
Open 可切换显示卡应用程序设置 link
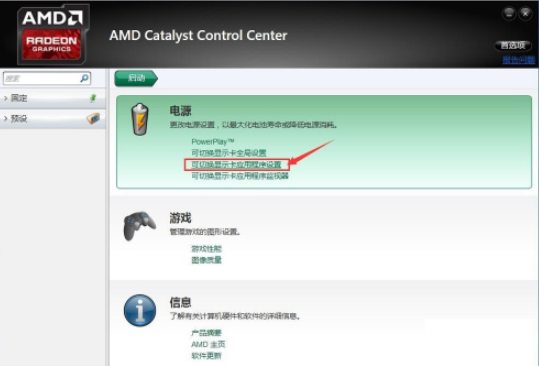coord(236,165)
